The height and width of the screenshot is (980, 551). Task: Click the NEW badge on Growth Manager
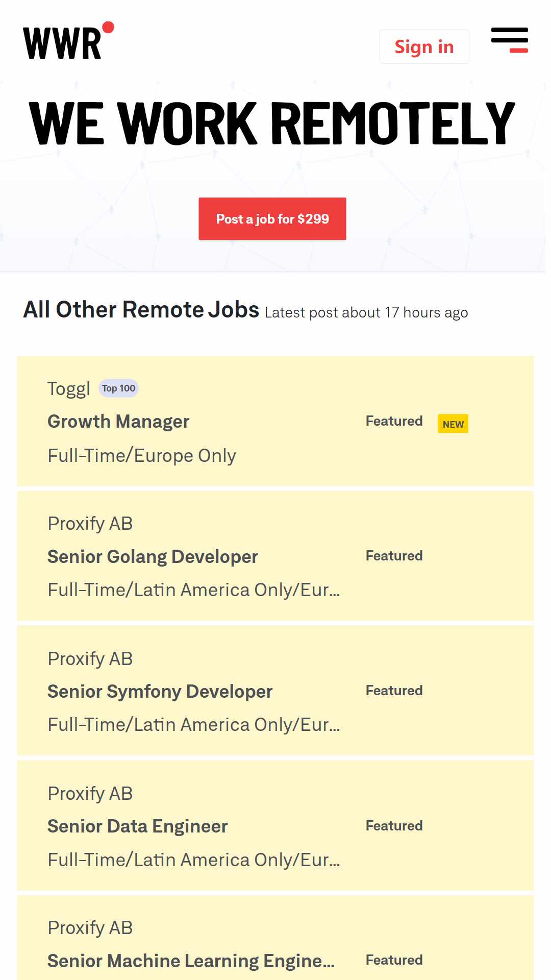point(453,424)
